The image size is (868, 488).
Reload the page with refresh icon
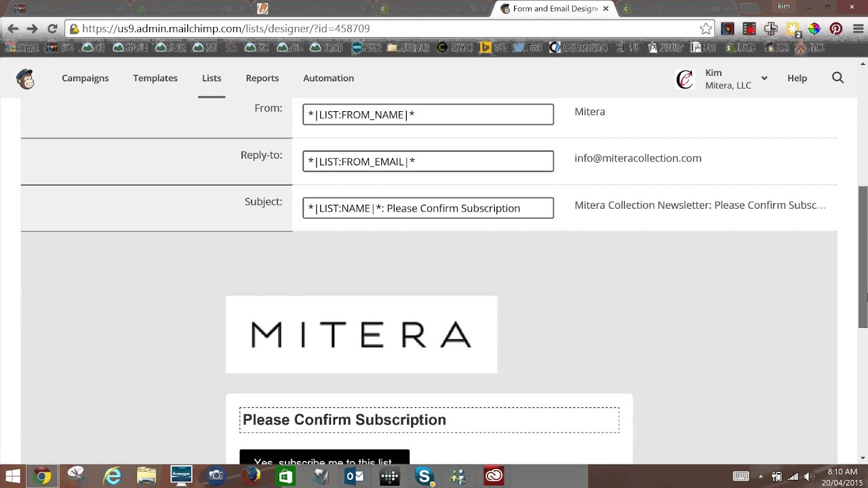click(x=52, y=28)
